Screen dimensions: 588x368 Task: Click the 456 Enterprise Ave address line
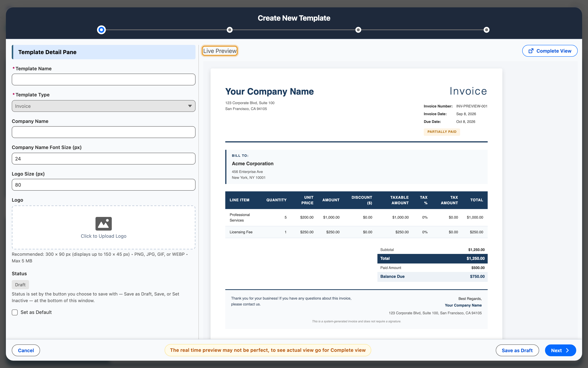(247, 172)
